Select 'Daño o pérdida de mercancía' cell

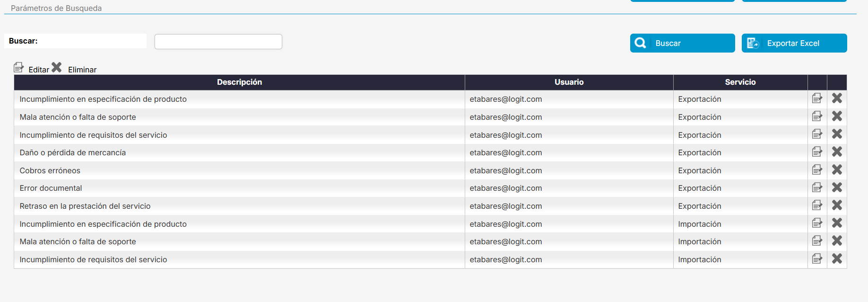pos(239,152)
